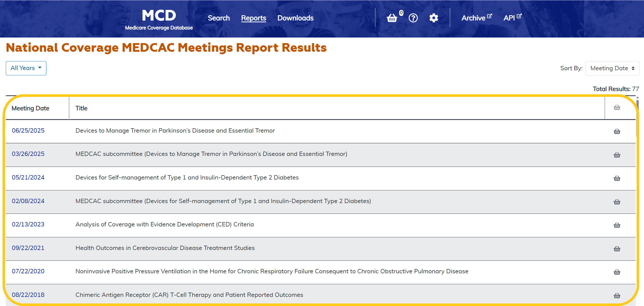Click the help question mark icon
The image size is (644, 306).
click(x=413, y=18)
